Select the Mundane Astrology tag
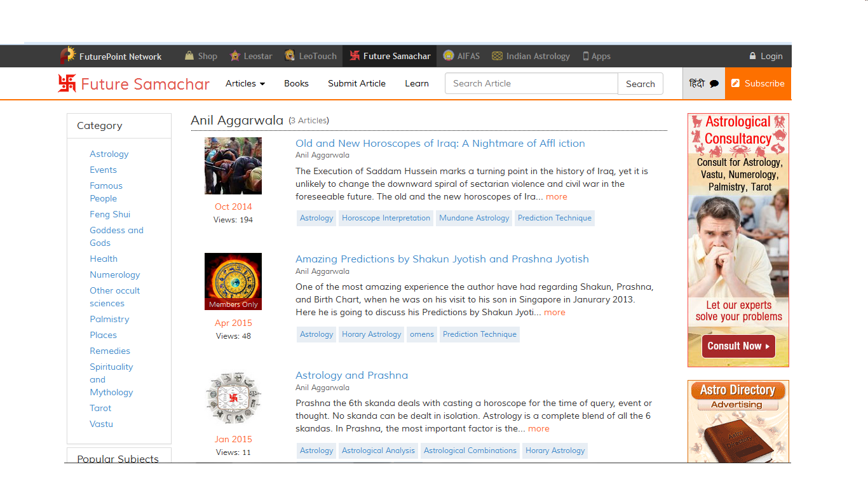This screenshot has height=488, width=868. coord(474,218)
